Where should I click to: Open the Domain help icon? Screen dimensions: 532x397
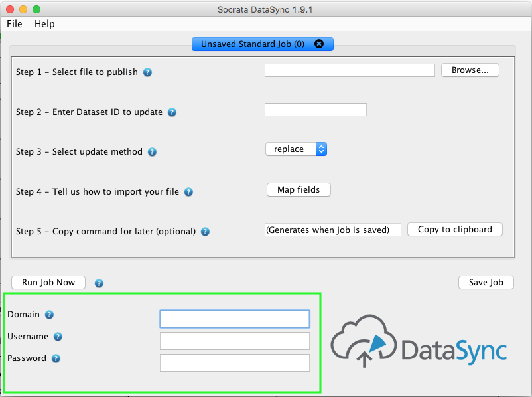[x=49, y=315]
